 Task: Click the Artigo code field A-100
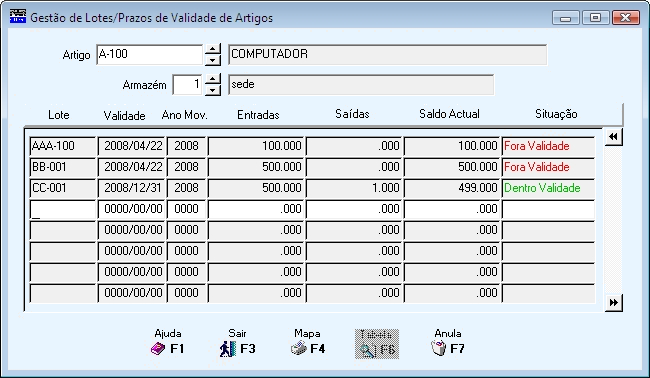click(x=150, y=54)
